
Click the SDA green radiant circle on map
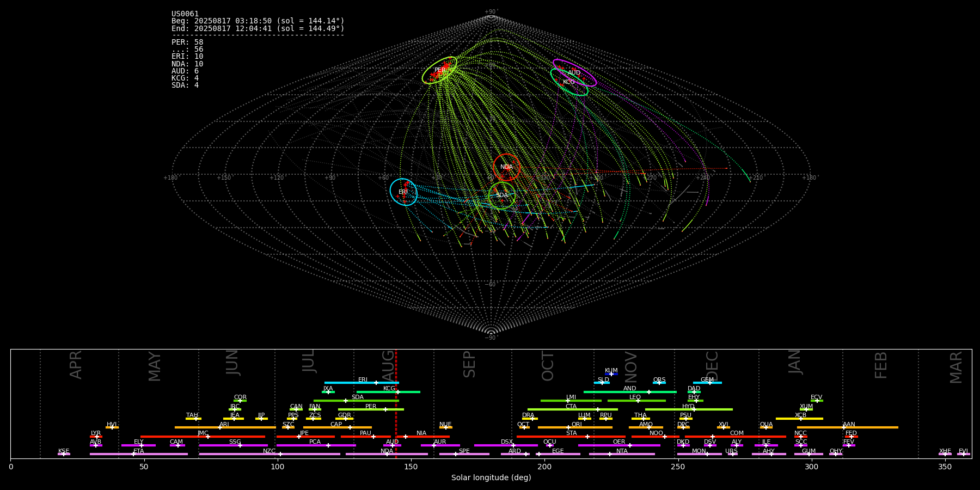pyautogui.click(x=502, y=195)
